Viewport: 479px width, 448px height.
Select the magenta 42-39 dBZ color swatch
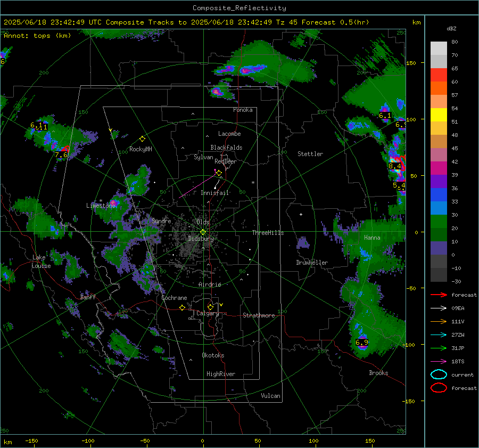[439, 168]
